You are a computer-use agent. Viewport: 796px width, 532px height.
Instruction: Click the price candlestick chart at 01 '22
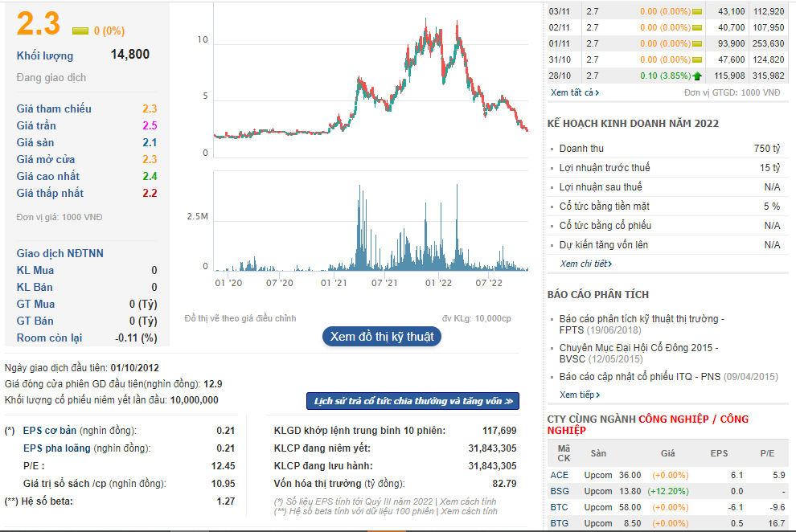tap(438, 51)
